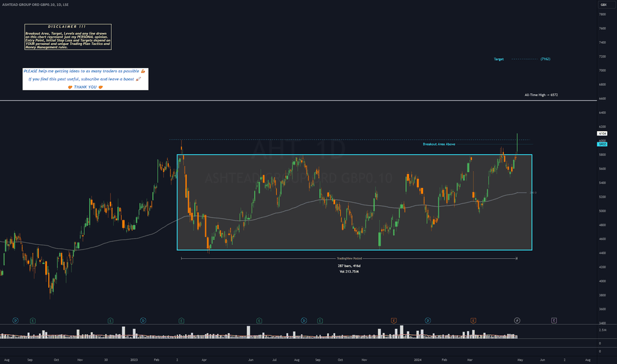Click the dividend marker near August 2023

click(x=304, y=321)
